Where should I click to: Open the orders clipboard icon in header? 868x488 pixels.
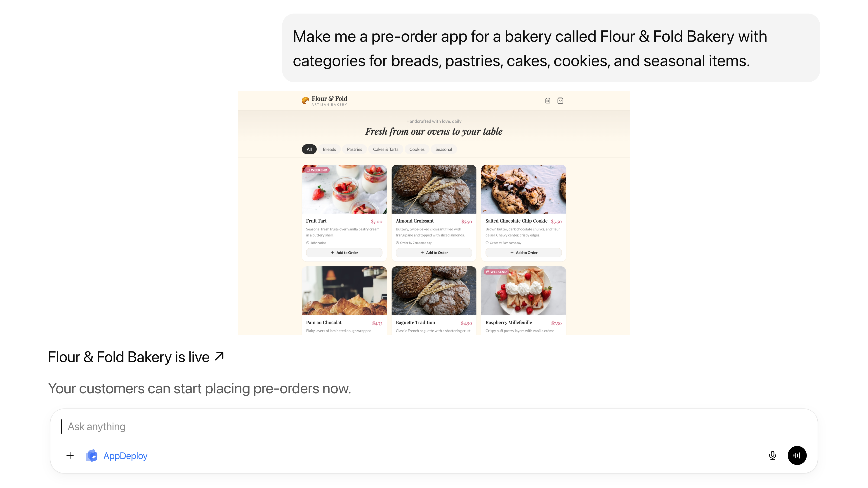click(x=547, y=100)
